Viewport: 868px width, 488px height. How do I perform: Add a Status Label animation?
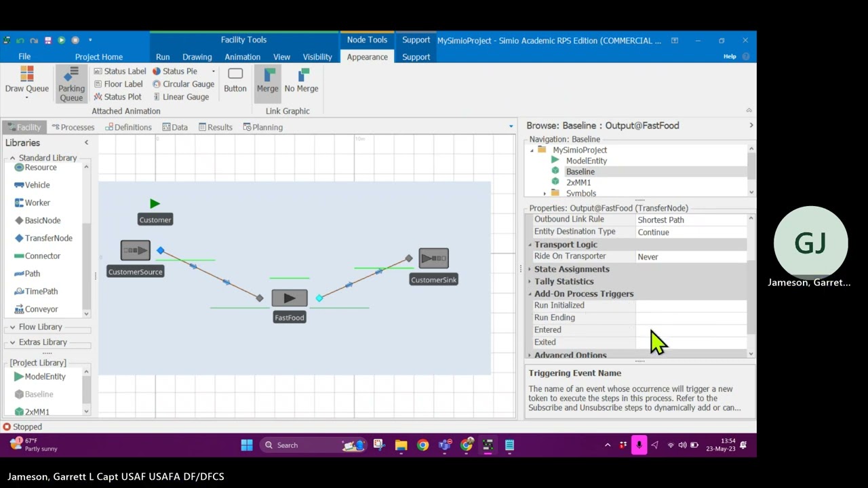coord(119,71)
